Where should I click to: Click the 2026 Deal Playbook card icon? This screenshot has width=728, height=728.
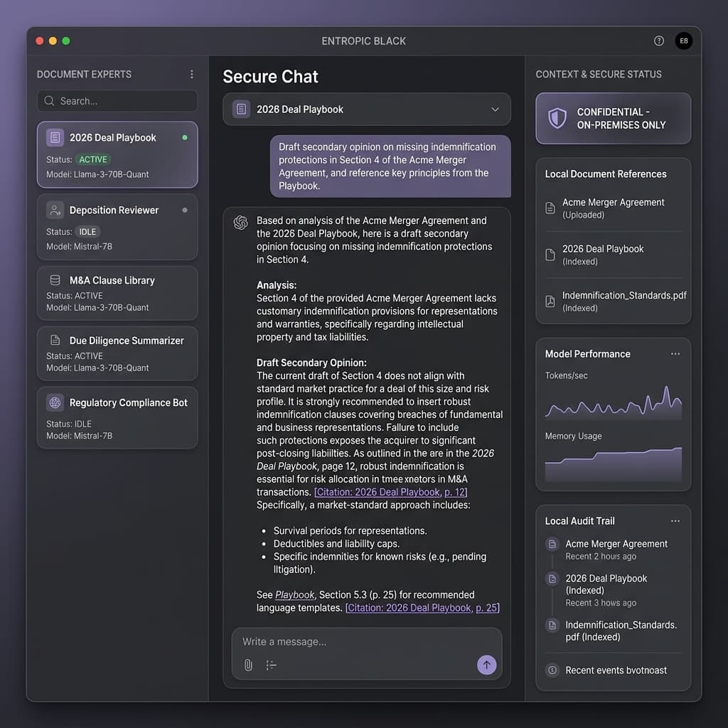click(x=55, y=137)
